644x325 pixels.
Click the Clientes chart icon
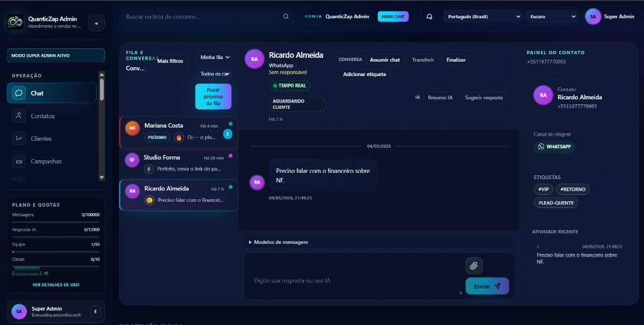point(18,139)
